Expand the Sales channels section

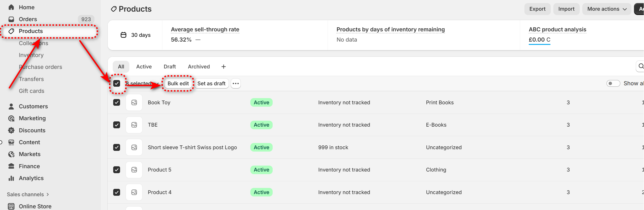[x=28, y=195]
